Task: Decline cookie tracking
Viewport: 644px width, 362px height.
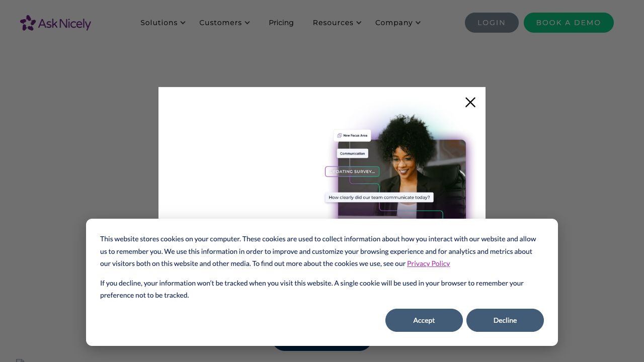Action: click(505, 320)
